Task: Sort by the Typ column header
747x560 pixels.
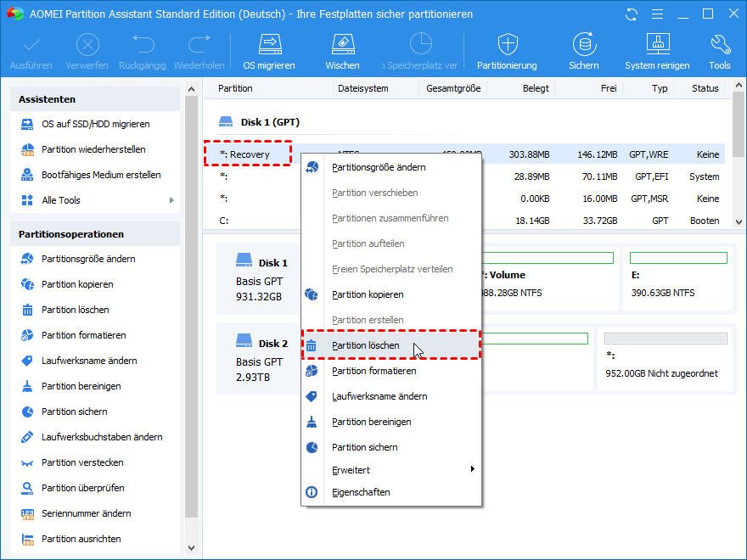Action: tap(660, 88)
